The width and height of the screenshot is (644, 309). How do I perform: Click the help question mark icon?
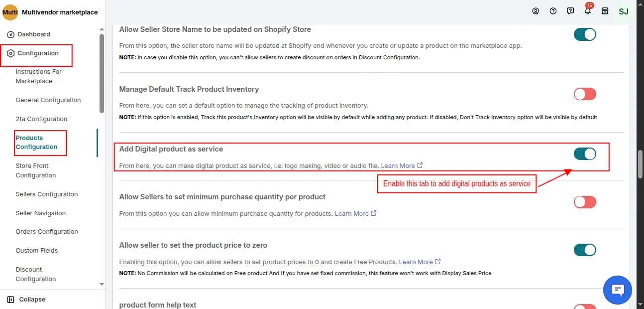553,10
